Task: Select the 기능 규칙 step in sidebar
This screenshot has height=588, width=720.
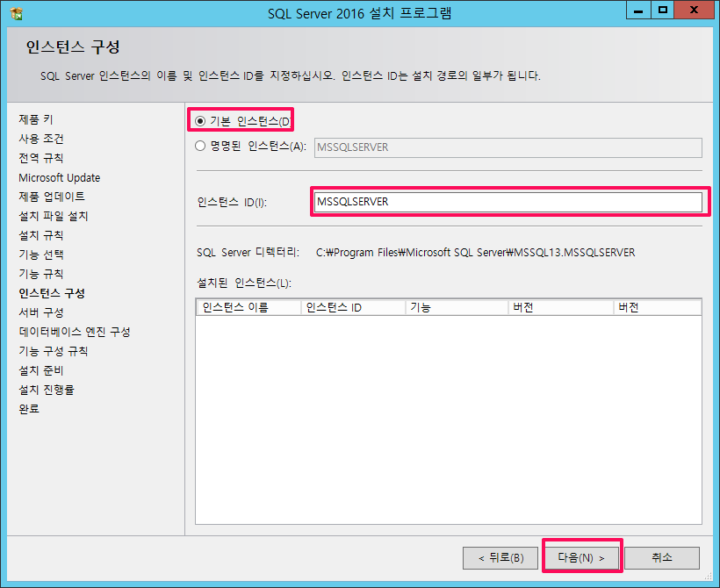Action: click(41, 274)
